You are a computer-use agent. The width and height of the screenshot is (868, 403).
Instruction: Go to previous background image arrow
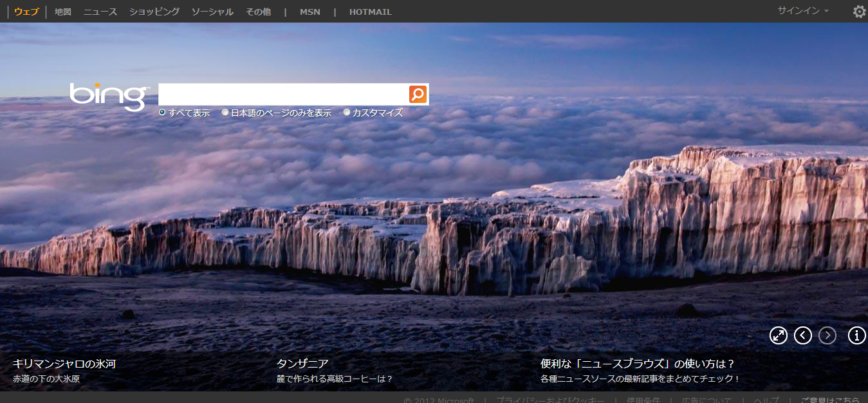pyautogui.click(x=803, y=335)
